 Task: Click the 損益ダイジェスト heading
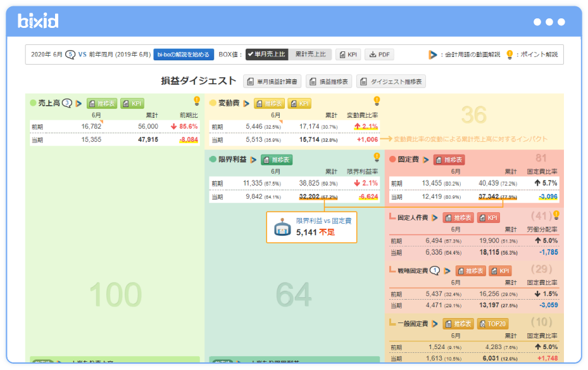pos(199,80)
